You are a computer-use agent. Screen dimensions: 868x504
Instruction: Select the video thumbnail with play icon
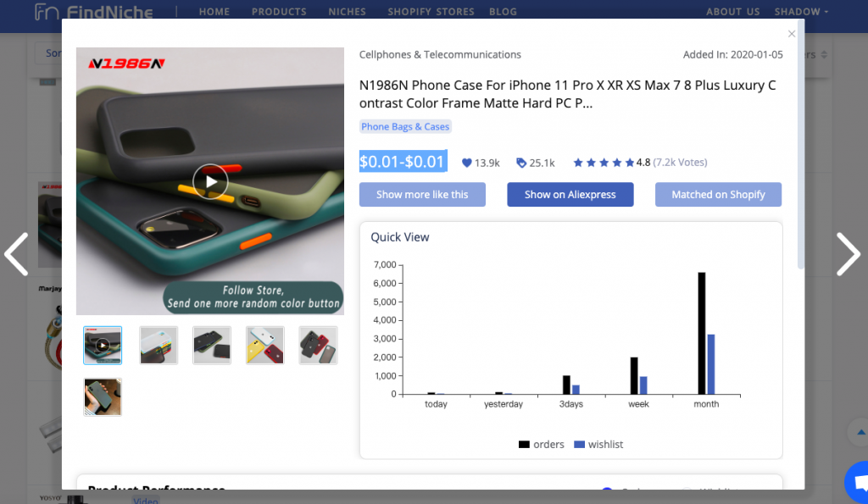click(103, 346)
